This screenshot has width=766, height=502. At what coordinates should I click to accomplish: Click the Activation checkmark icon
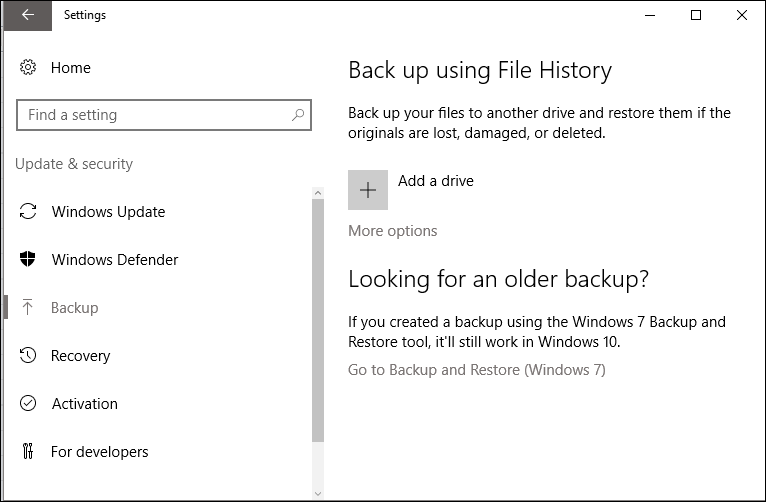[28, 403]
